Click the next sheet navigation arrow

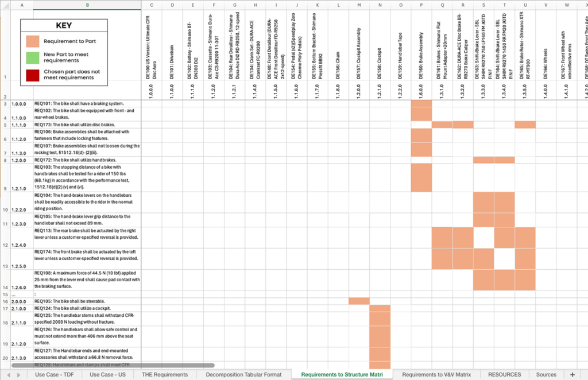tap(21, 374)
